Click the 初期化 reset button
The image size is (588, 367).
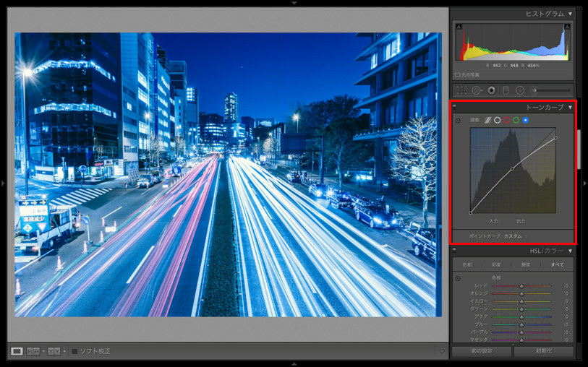(x=543, y=352)
